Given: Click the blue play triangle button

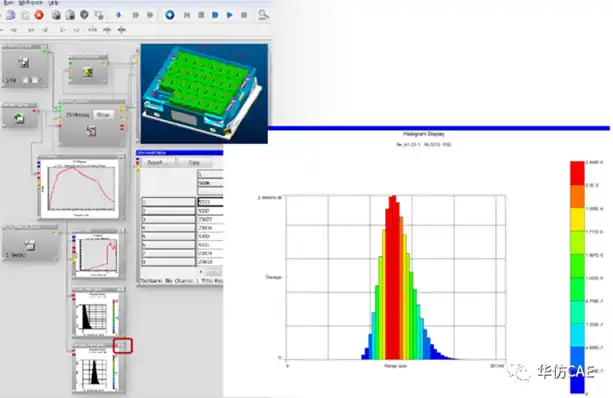Looking at the screenshot, I should click(x=229, y=15).
